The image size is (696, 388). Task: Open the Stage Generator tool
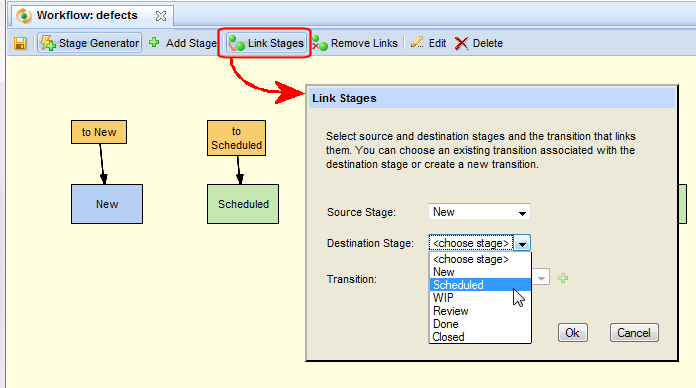[x=90, y=43]
